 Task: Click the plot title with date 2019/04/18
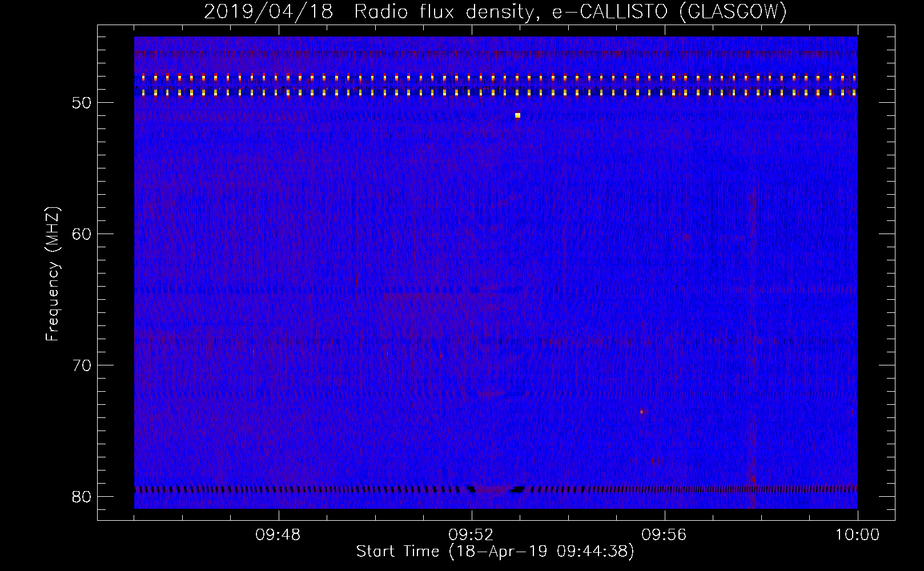pos(495,11)
